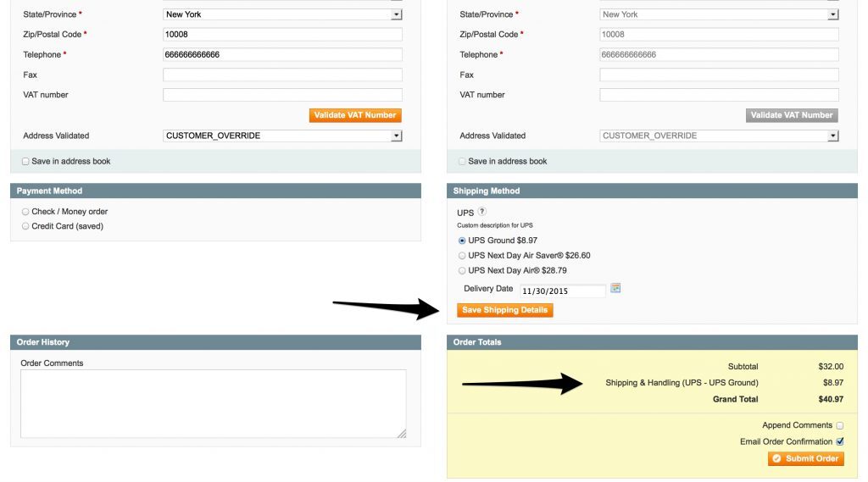Click the left Zip/Postal Code field
This screenshot has width=868, height=482.
(282, 35)
